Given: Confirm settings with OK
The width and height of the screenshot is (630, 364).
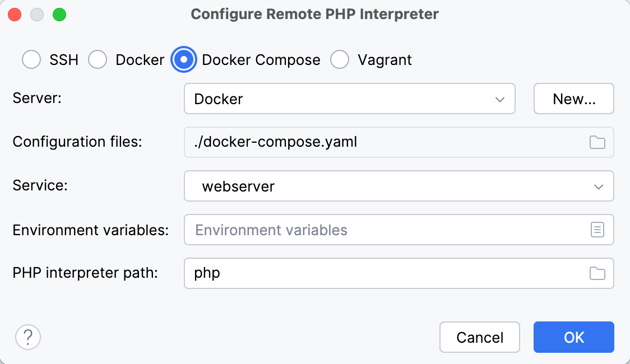Looking at the screenshot, I should [573, 337].
